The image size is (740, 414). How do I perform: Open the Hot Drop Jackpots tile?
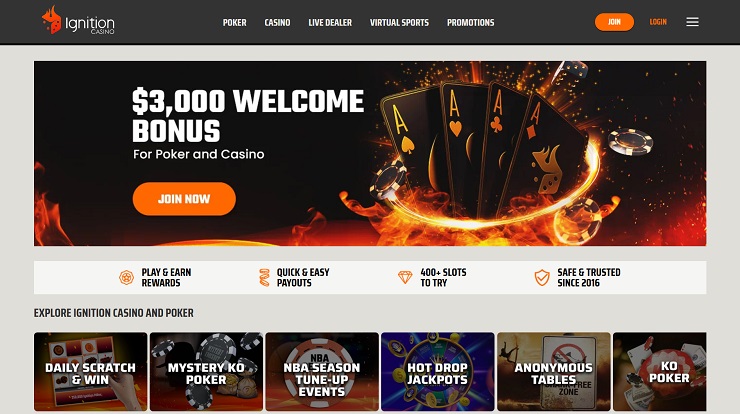(x=437, y=372)
